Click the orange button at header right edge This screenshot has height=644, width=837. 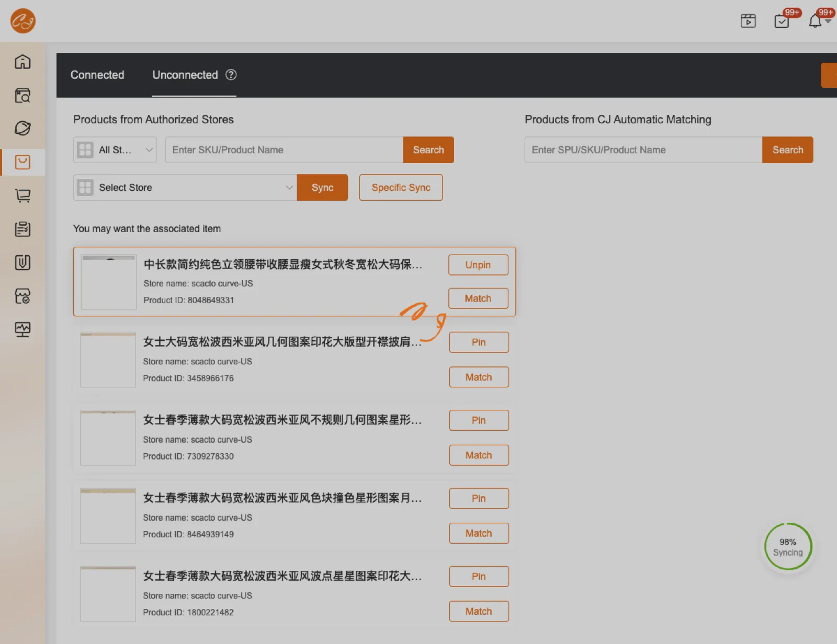(829, 75)
